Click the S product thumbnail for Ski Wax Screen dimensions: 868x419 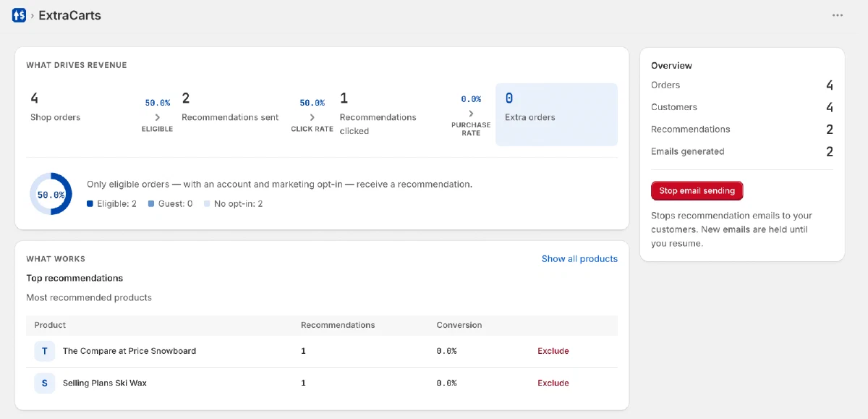pyautogui.click(x=44, y=383)
